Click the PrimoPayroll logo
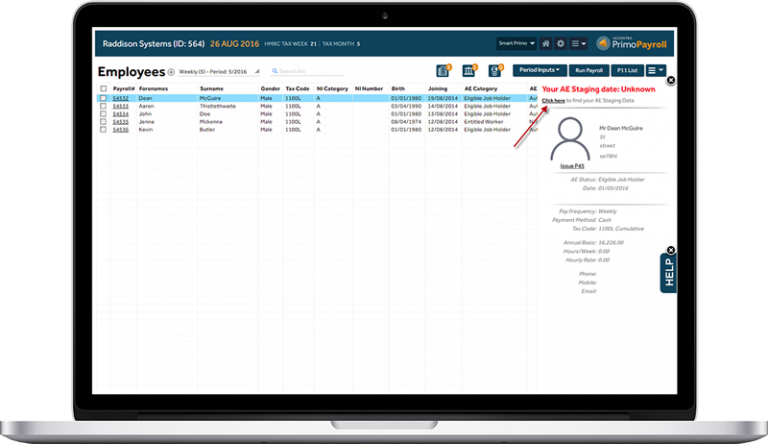Viewport: 768px width, 444px height. coord(631,44)
